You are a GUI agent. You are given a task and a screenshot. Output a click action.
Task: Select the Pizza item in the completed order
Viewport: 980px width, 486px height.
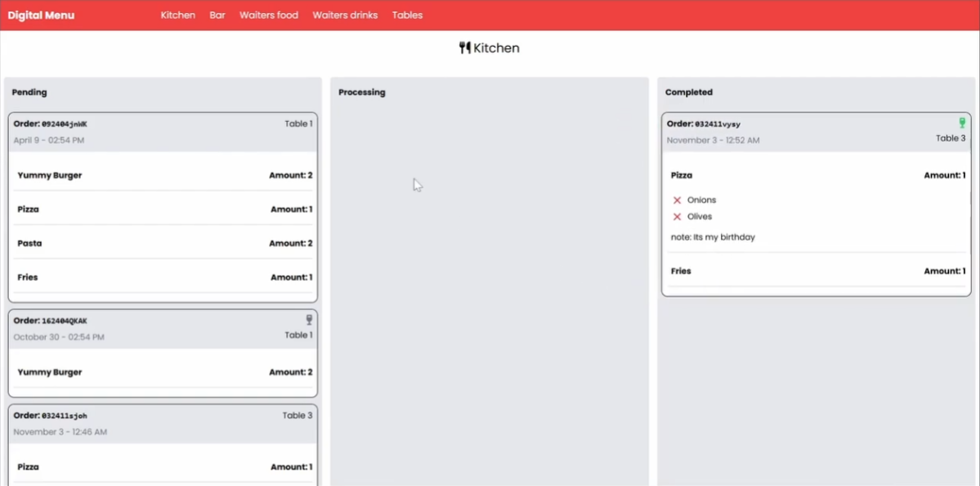pyautogui.click(x=681, y=174)
